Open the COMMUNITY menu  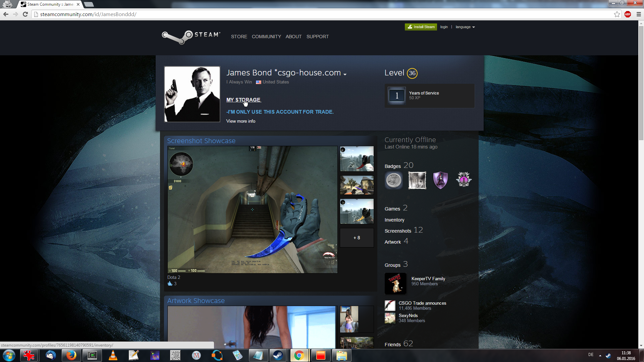(x=266, y=37)
